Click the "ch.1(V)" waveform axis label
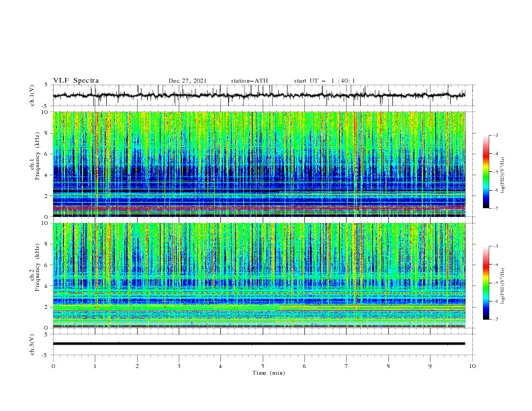Screen dimensions: 532x411 pos(32,95)
